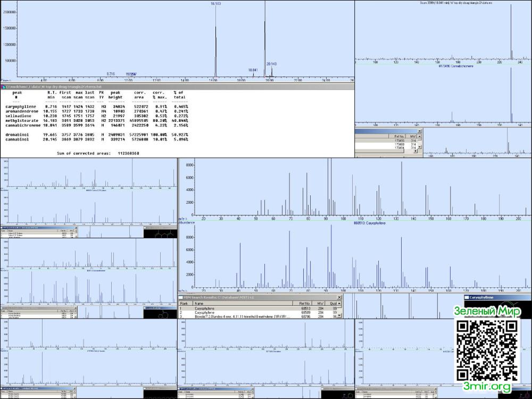Image resolution: width=532 pixels, height=399 pixels.
Task: Sort search results by Name column header
Action: pyautogui.click(x=242, y=303)
